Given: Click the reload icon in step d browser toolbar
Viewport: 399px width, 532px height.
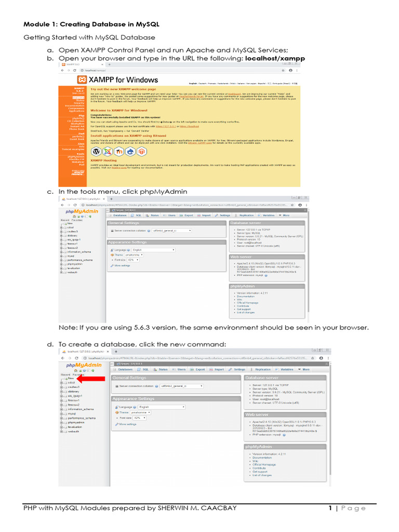Looking at the screenshot, I should (76, 358).
